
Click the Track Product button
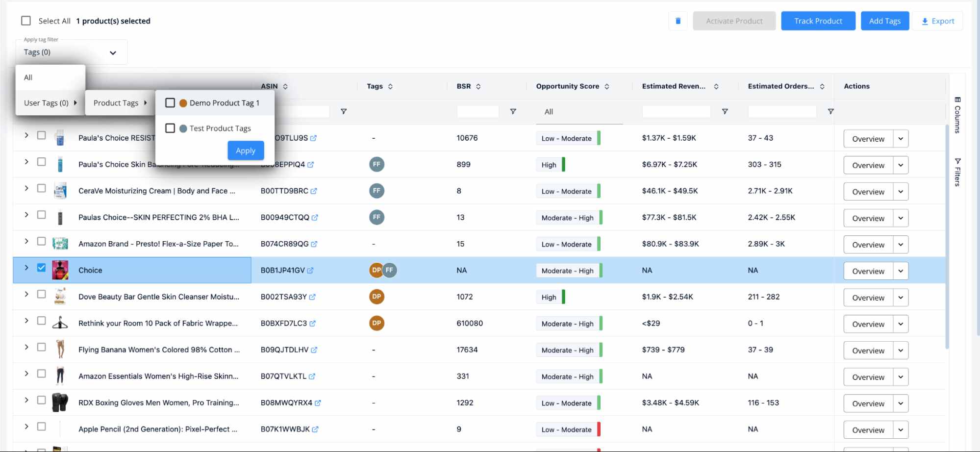(818, 21)
